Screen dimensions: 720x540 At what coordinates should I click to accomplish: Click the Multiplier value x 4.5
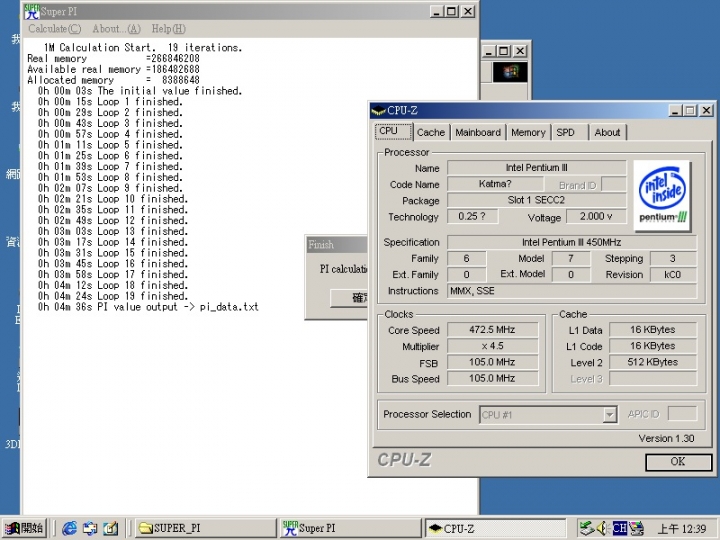pos(492,346)
